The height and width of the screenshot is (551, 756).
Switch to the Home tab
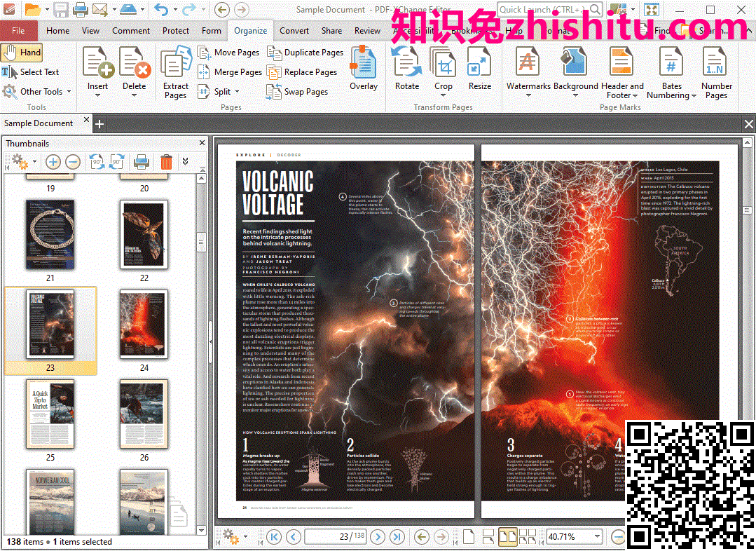pyautogui.click(x=58, y=30)
